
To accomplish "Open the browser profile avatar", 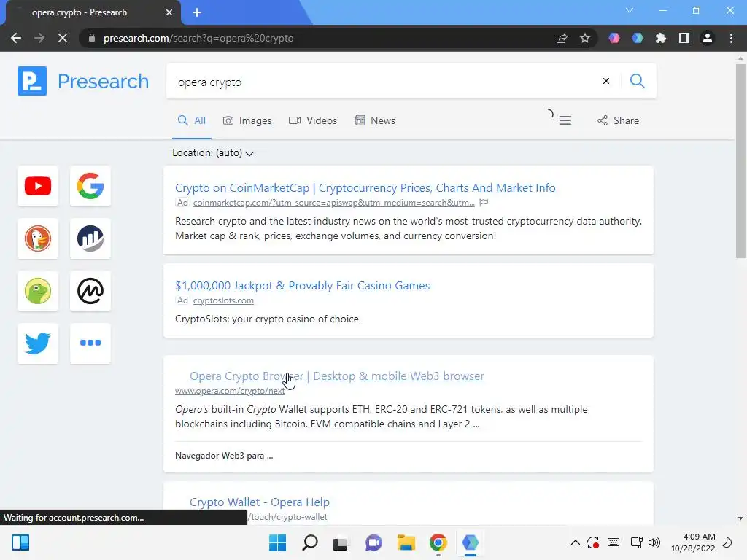I will [708, 38].
